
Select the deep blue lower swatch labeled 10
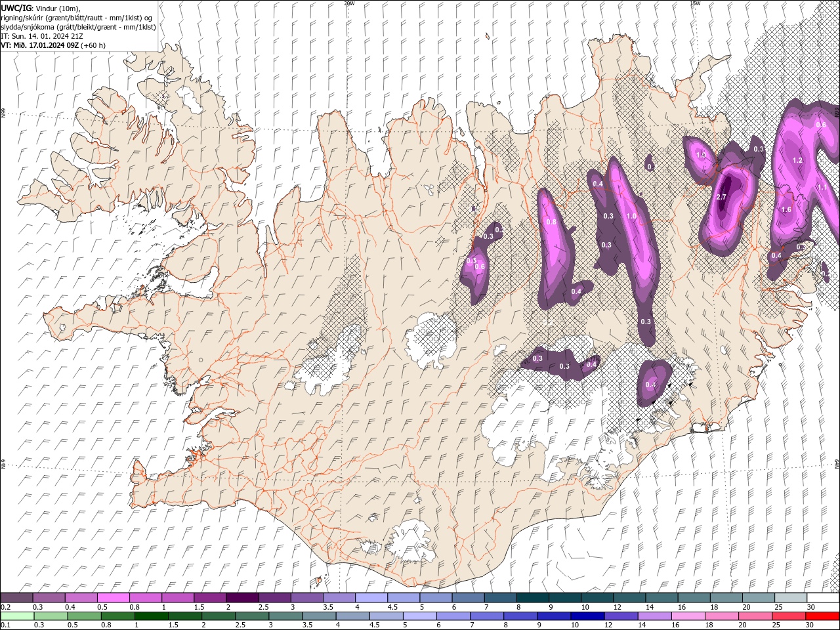click(587, 616)
